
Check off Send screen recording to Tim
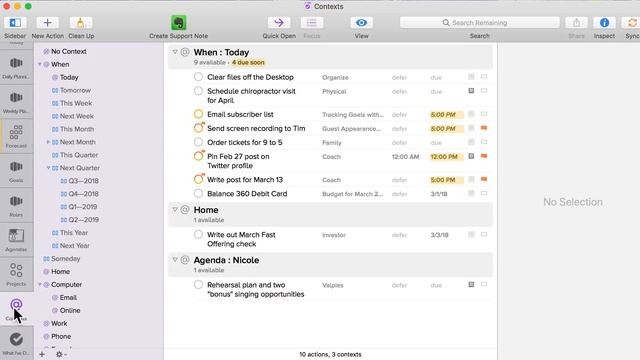pyautogui.click(x=198, y=128)
